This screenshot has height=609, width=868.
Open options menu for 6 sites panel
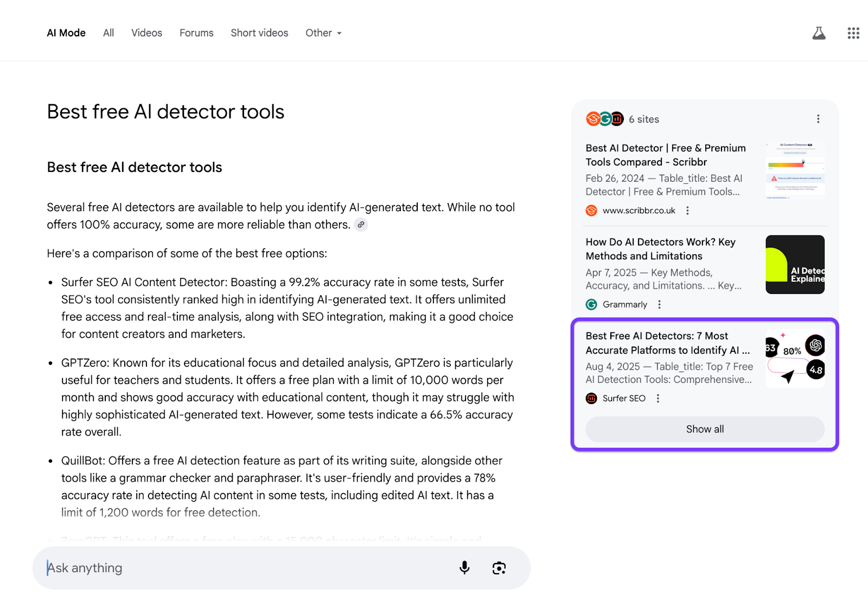[818, 119]
